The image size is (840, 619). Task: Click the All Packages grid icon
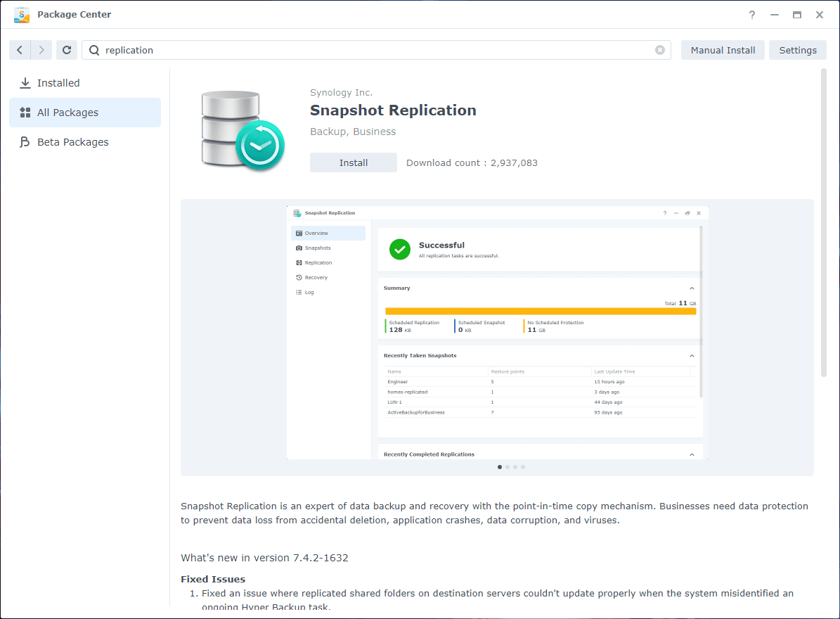pyautogui.click(x=25, y=113)
